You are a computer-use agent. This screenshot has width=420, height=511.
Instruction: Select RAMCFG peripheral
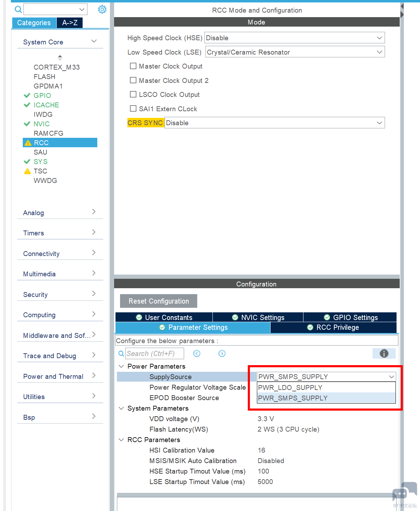(x=48, y=133)
